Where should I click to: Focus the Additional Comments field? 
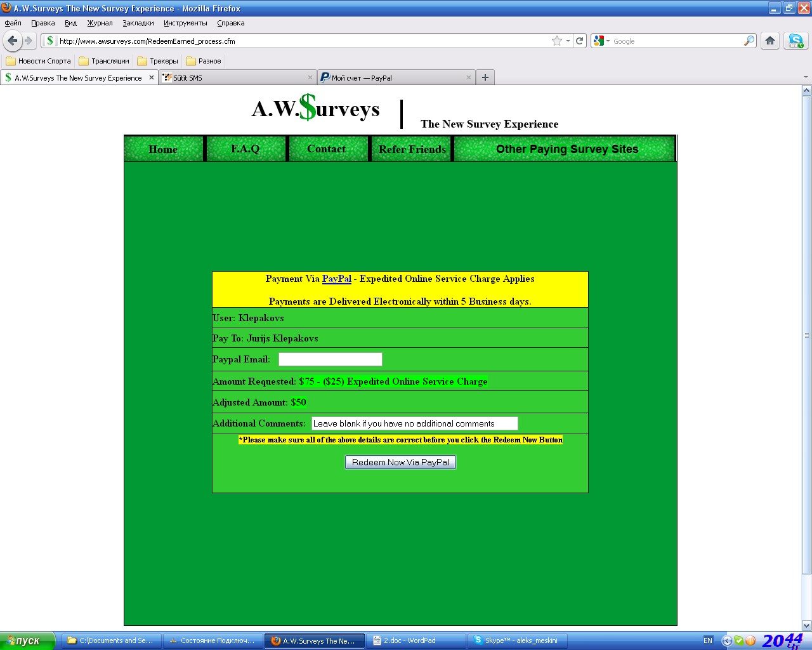(415, 423)
